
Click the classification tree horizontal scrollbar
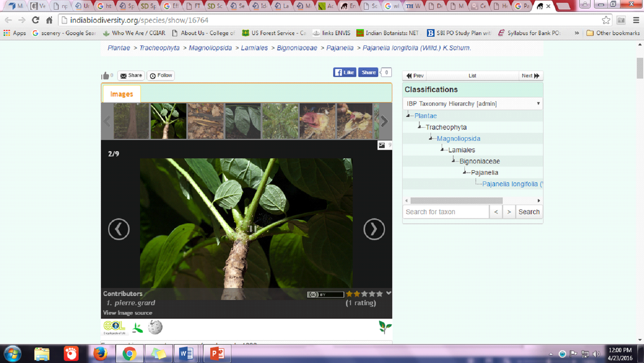click(456, 201)
